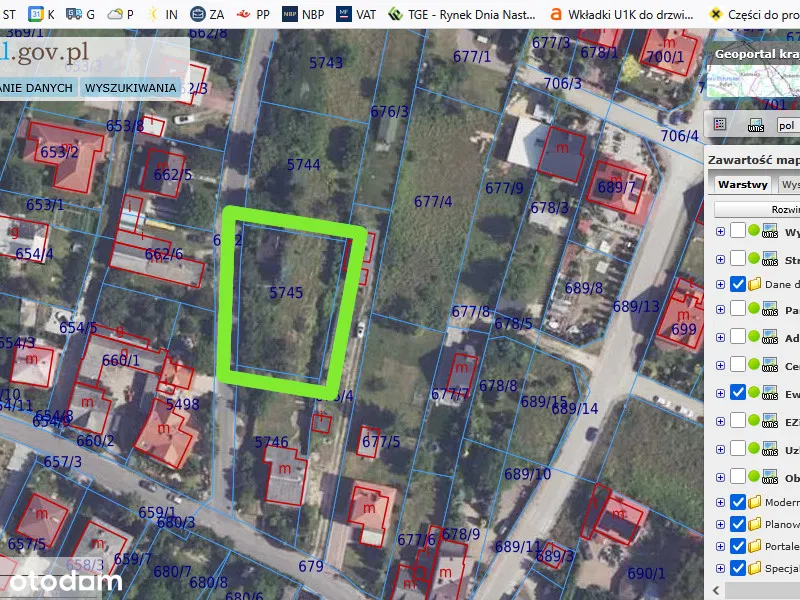Open the VAT bookmark in the bookmarks bar
Screen dimensions: 800x600
tap(356, 14)
